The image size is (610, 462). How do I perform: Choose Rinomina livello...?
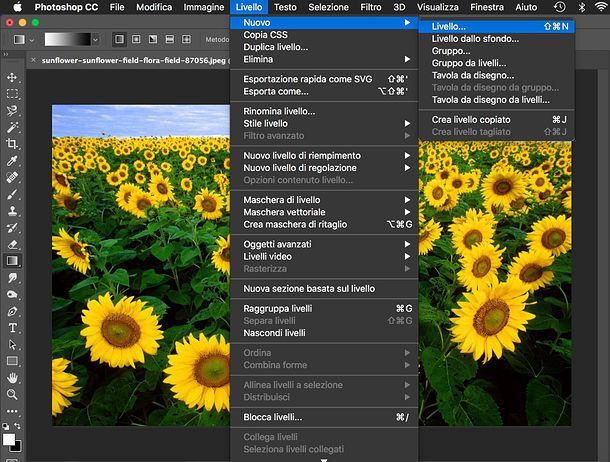pyautogui.click(x=324, y=111)
